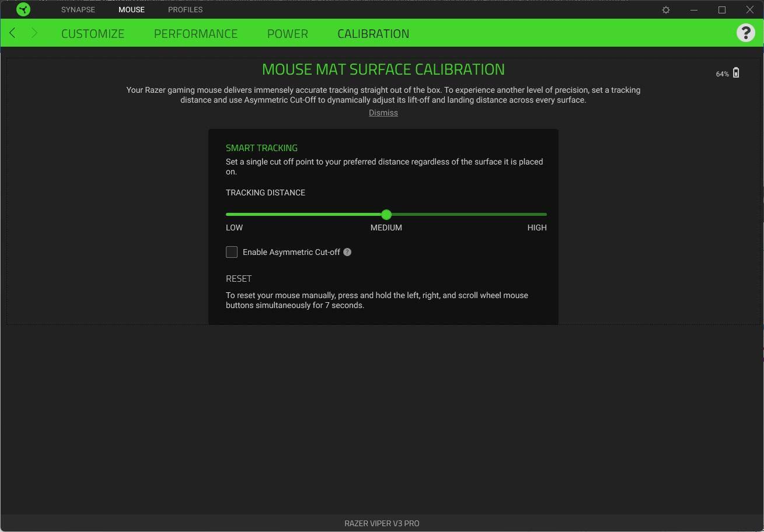
Task: Enable Asymmetric Cut-off checkbox
Action: [x=232, y=252]
